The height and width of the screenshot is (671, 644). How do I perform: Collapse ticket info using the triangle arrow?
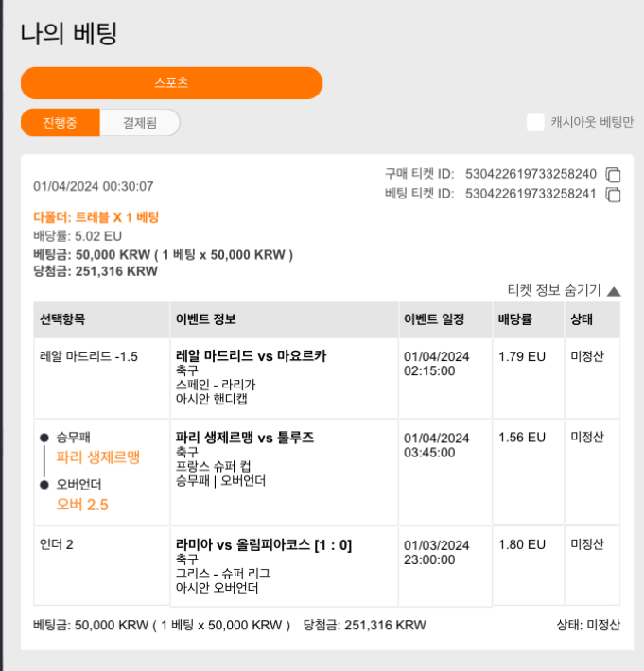tap(614, 291)
